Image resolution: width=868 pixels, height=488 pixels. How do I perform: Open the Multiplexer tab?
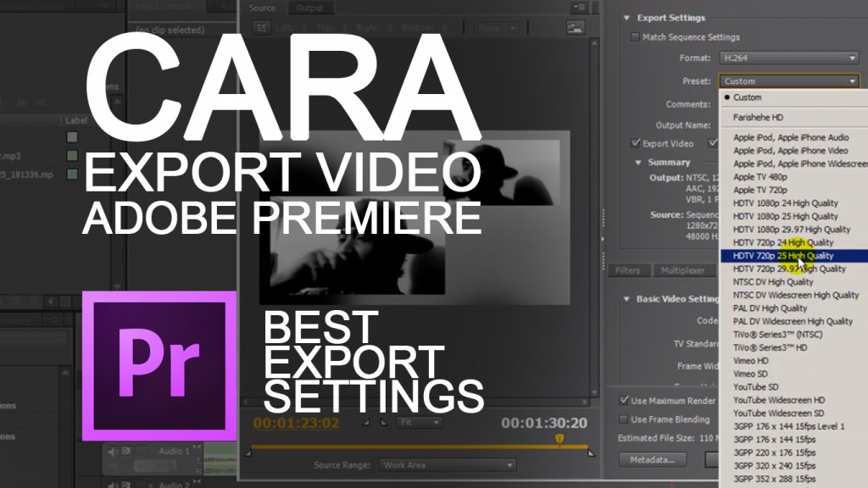pos(683,270)
